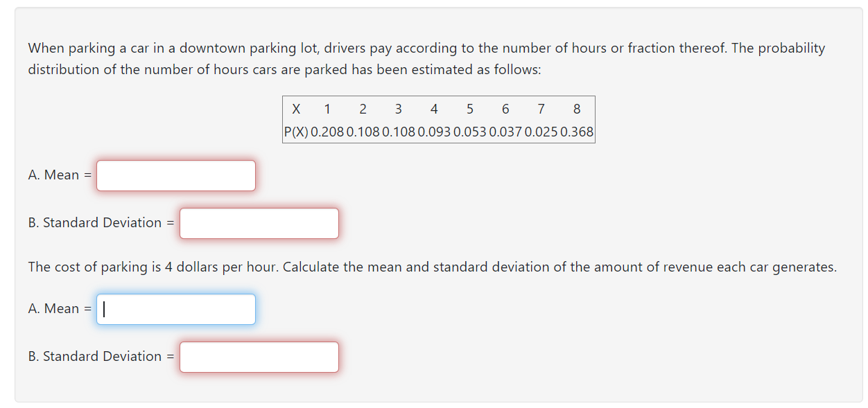Click the first Standard Deviation answer field
868x408 pixels.
[259, 223]
